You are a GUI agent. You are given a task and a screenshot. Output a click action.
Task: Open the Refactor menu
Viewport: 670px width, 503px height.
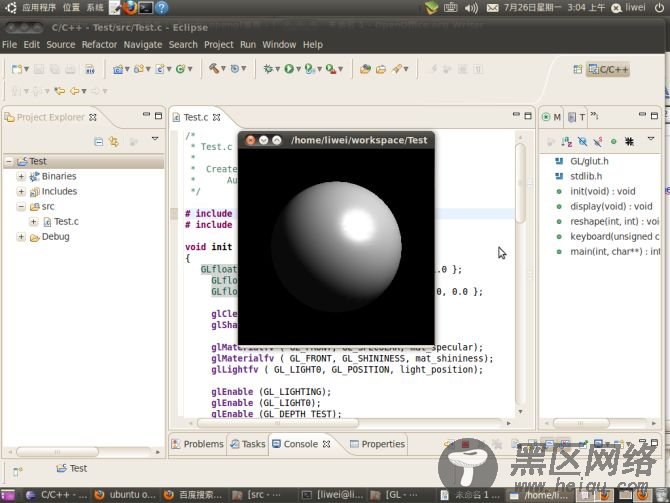(99, 44)
